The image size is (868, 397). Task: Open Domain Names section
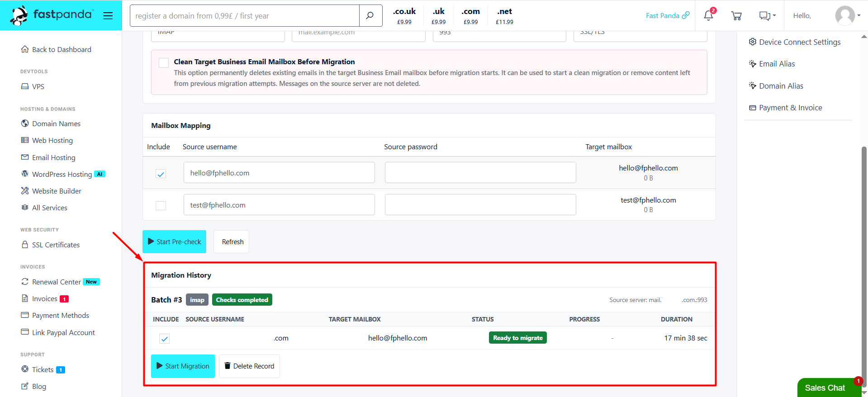(x=51, y=123)
